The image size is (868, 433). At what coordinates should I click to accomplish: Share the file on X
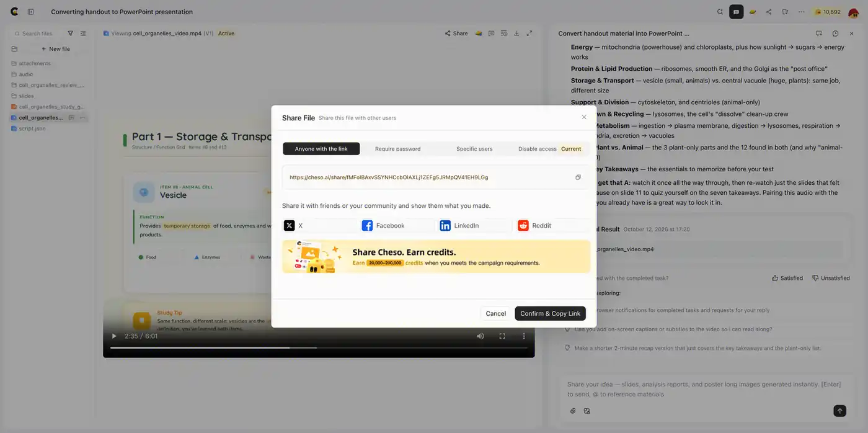320,226
